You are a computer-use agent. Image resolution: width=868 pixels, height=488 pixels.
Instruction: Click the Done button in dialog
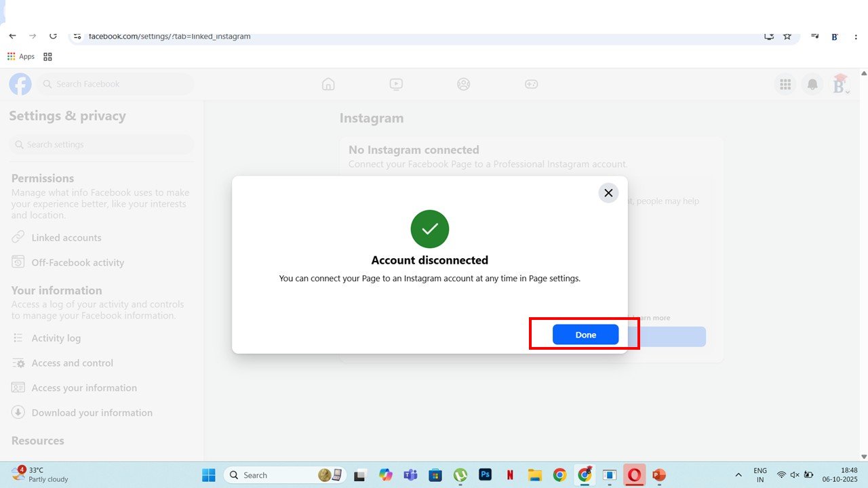pos(585,335)
